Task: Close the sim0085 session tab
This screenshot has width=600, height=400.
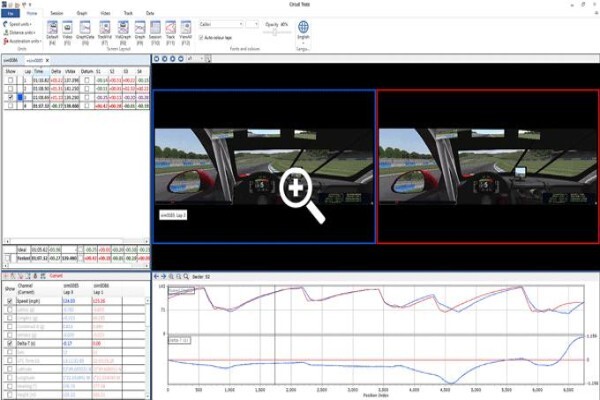Action: click(47, 60)
